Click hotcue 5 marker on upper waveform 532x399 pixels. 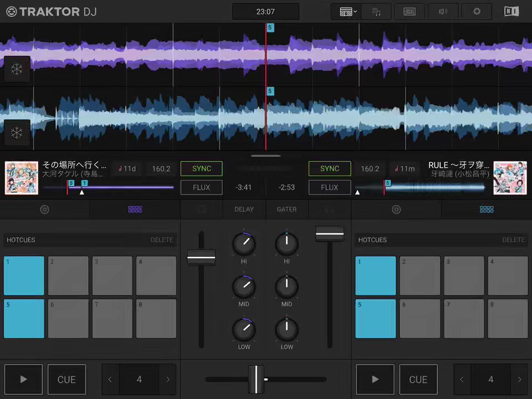270,28
